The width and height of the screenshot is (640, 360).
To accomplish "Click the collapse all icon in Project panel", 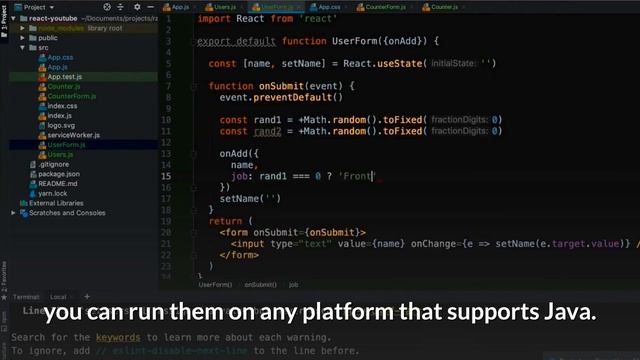I will [x=120, y=7].
